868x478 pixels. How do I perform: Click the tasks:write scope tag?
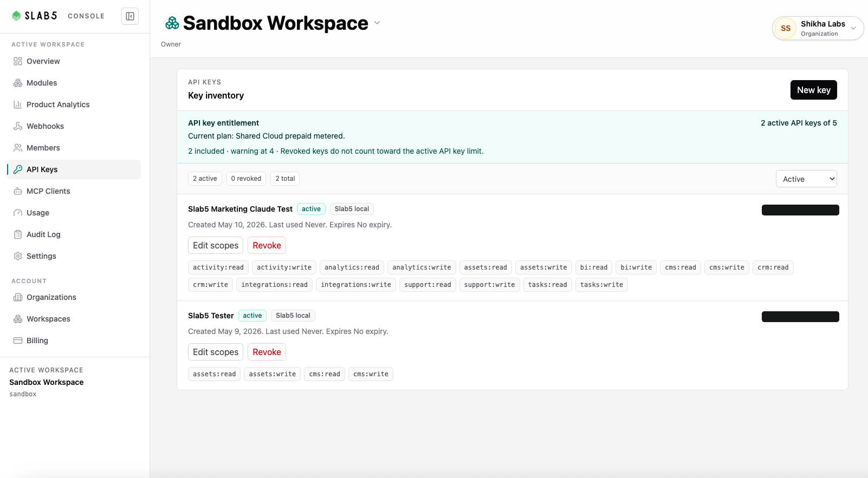coord(601,285)
